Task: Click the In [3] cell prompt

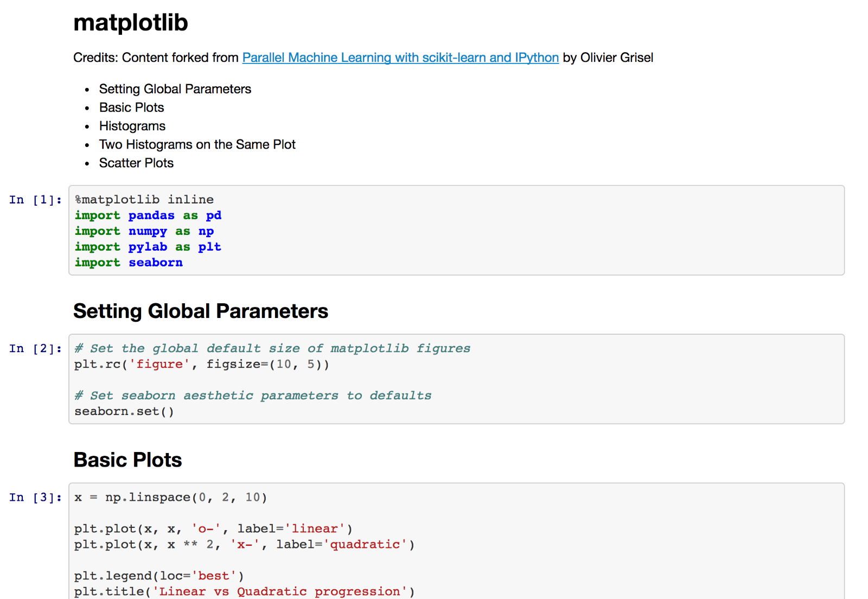Action: 35,497
